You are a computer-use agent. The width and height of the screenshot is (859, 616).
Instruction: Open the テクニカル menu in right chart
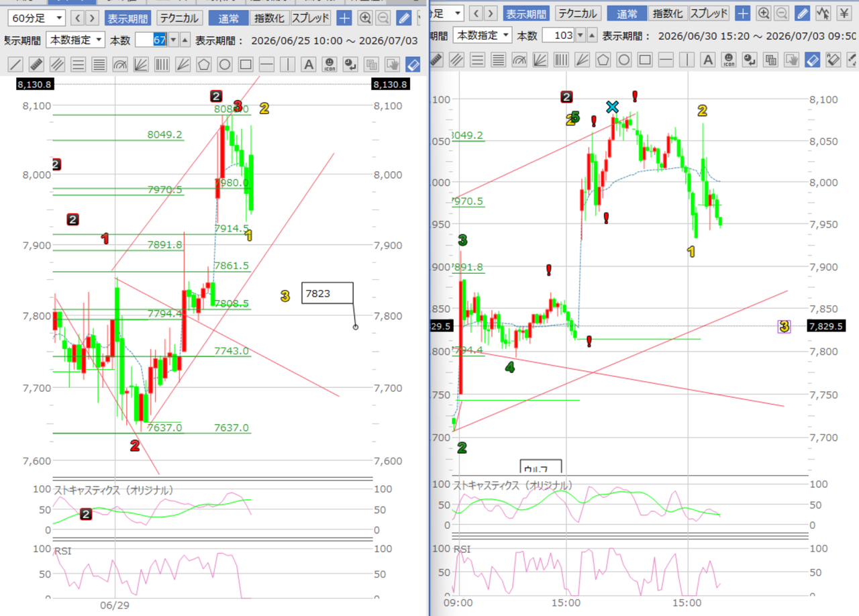(578, 13)
